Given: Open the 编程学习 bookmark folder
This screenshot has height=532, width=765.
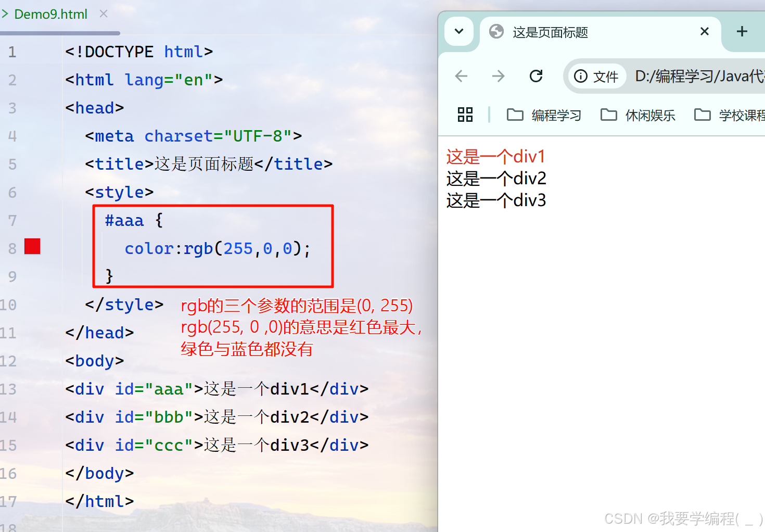Looking at the screenshot, I should (x=544, y=115).
